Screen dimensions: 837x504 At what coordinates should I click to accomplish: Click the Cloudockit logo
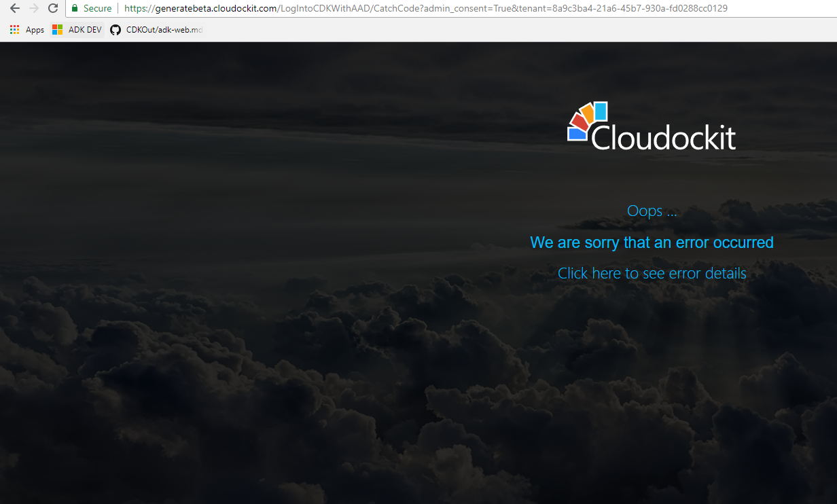(652, 126)
